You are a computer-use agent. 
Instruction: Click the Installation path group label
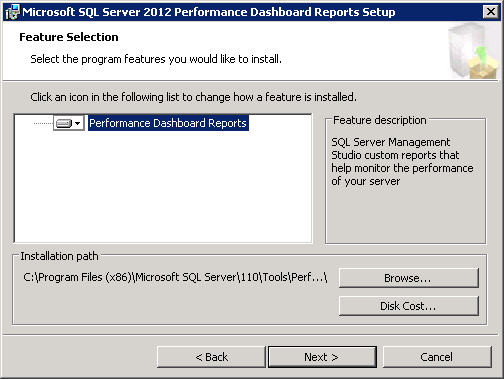point(59,256)
